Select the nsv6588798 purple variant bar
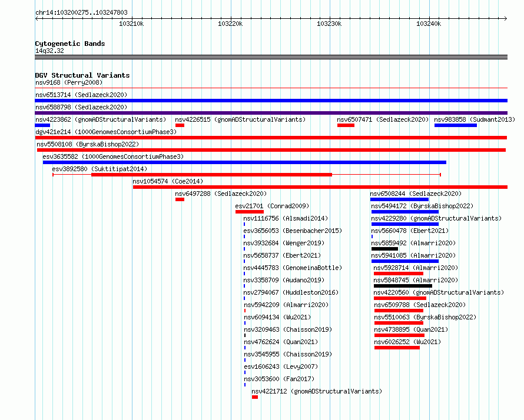This screenshot has height=420, width=524. click(271, 113)
